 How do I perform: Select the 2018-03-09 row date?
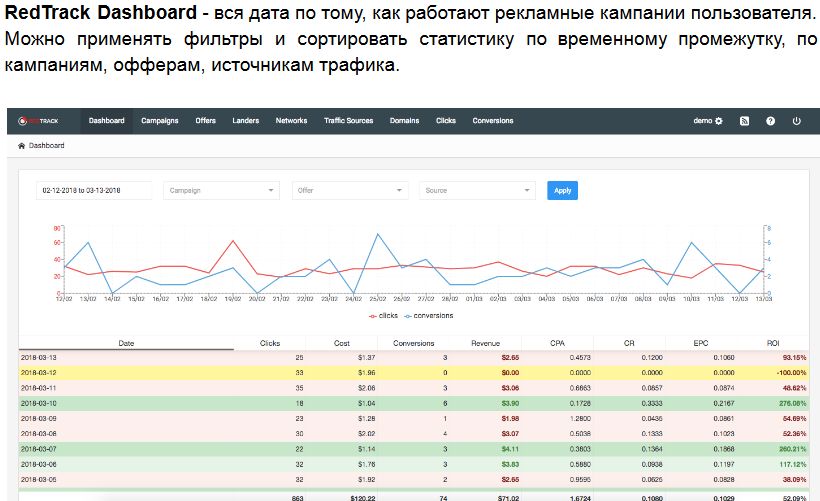tap(39, 418)
